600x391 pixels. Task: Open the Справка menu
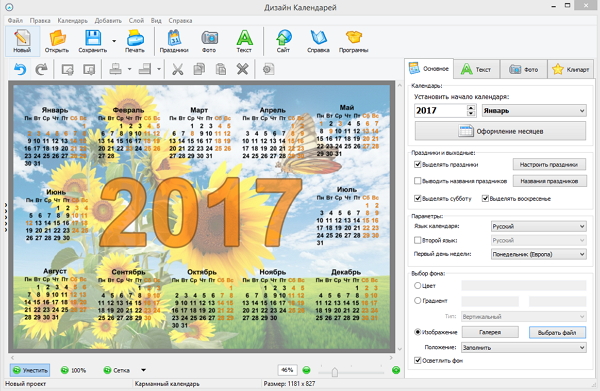(180, 21)
